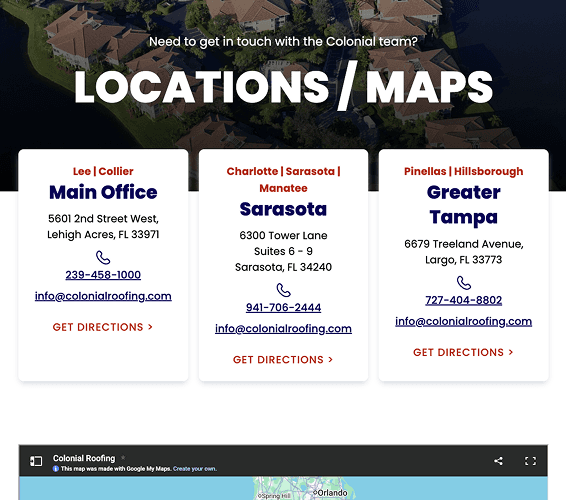Call Main Office at 239-458-1000

pyautogui.click(x=103, y=275)
